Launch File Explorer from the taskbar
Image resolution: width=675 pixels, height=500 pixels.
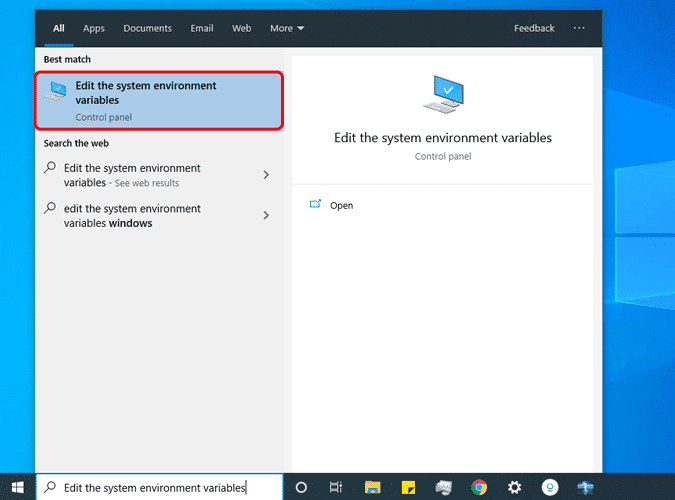click(x=372, y=487)
